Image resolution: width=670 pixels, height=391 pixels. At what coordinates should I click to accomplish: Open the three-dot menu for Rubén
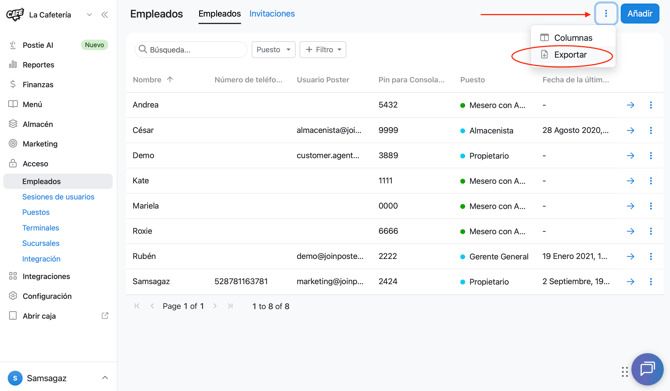pos(651,256)
